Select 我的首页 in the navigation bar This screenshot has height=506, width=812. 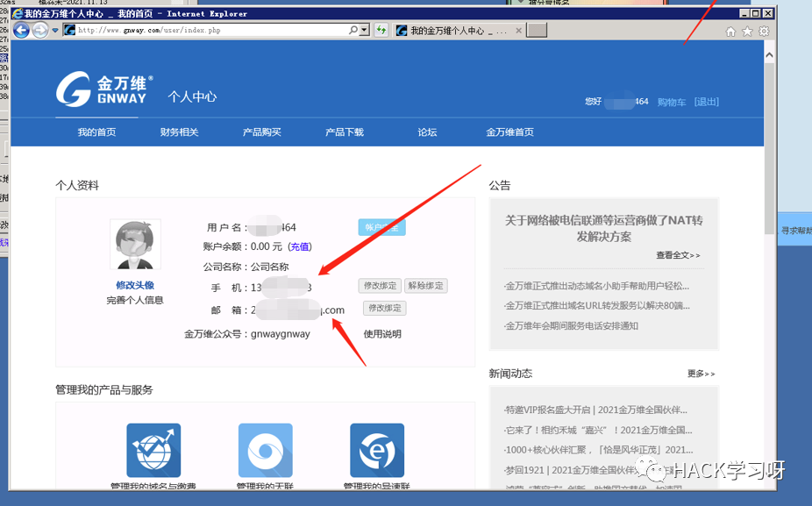pyautogui.click(x=96, y=132)
